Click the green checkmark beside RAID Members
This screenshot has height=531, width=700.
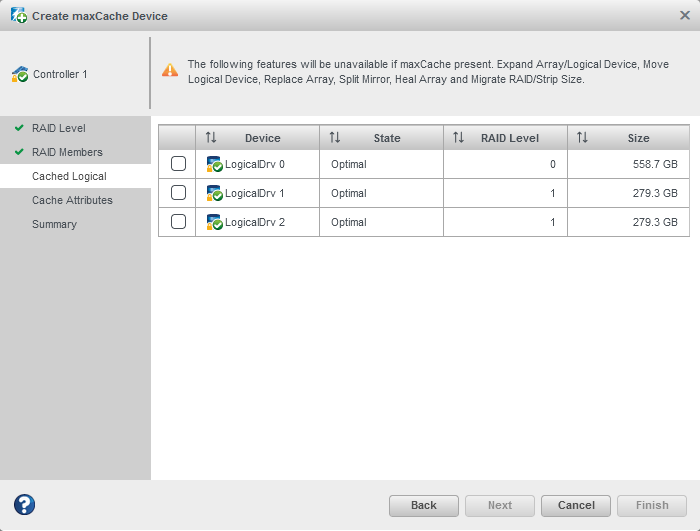click(x=19, y=152)
